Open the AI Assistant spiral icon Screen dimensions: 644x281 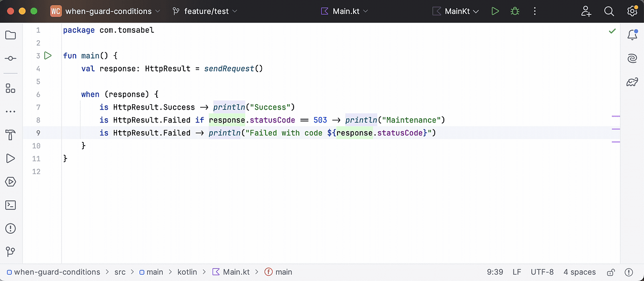[x=632, y=59]
